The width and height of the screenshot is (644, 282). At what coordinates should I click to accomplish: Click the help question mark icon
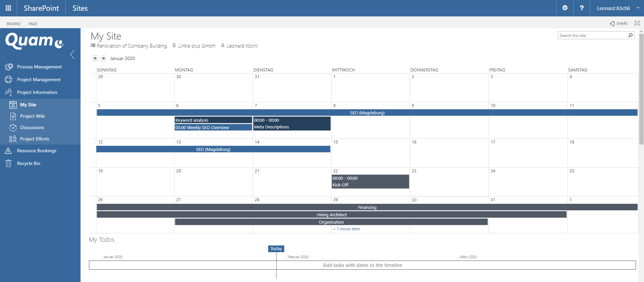[582, 8]
